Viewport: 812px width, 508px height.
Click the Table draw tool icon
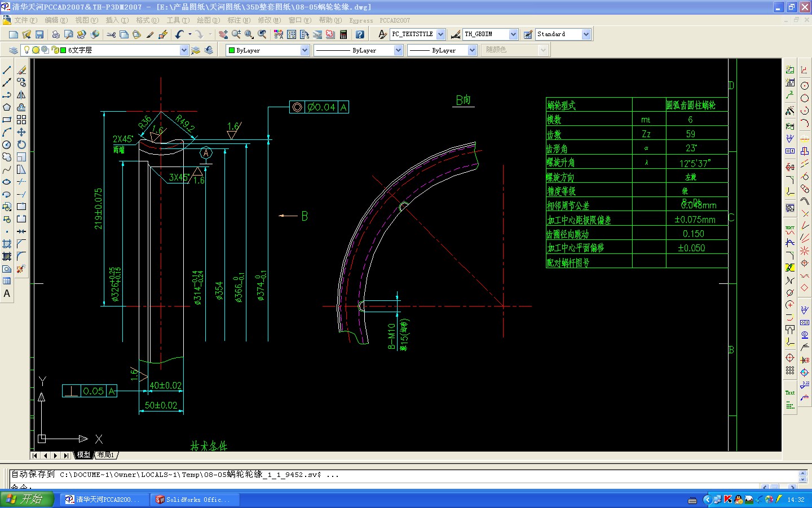tap(7, 281)
